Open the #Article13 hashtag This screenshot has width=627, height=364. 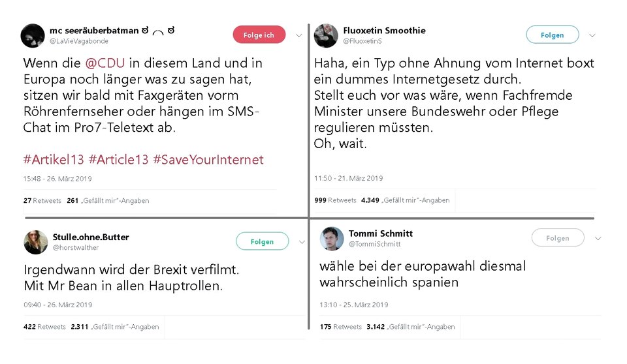click(118, 160)
